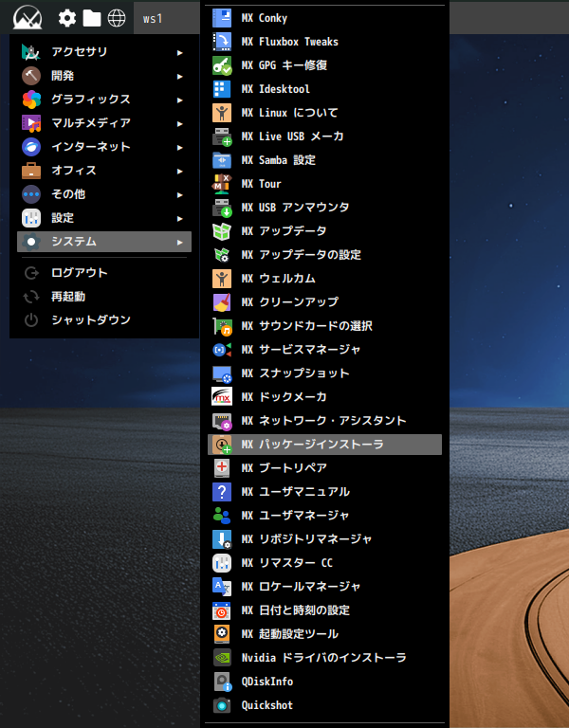569x728 pixels.
Task: Click the MX USB アンマウンタ icon
Action: coord(222,208)
